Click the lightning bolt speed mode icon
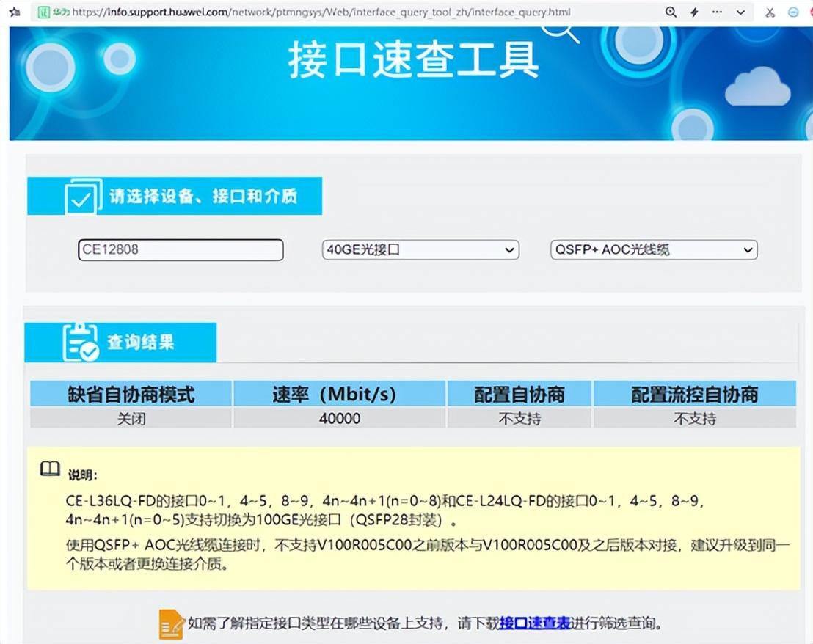Viewport: 813px width, 644px height. (x=694, y=12)
